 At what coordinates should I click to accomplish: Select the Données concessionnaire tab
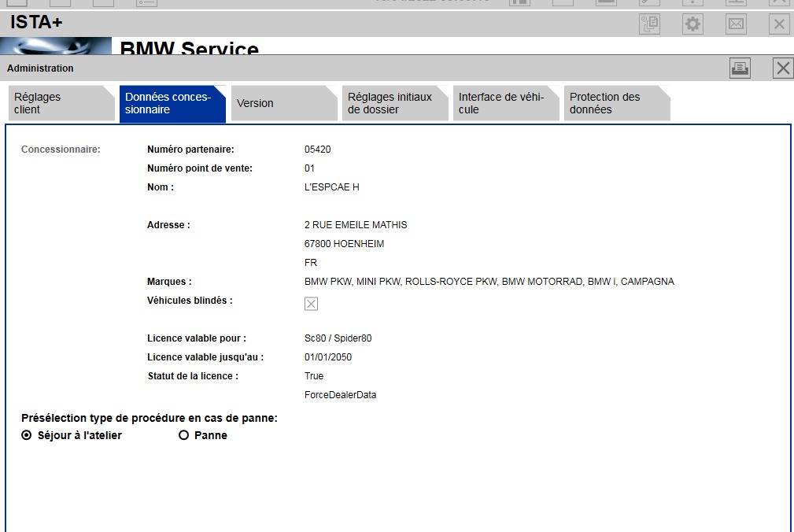tap(172, 104)
